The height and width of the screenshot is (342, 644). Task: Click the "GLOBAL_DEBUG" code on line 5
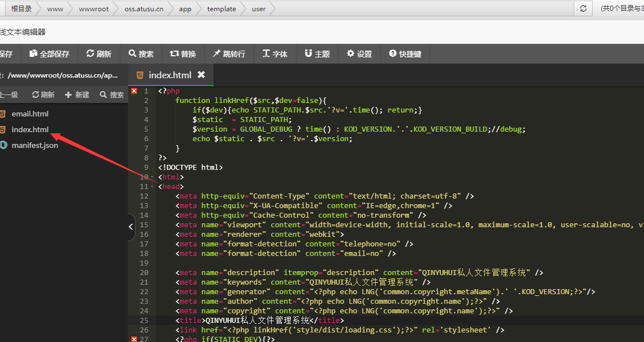pos(266,129)
